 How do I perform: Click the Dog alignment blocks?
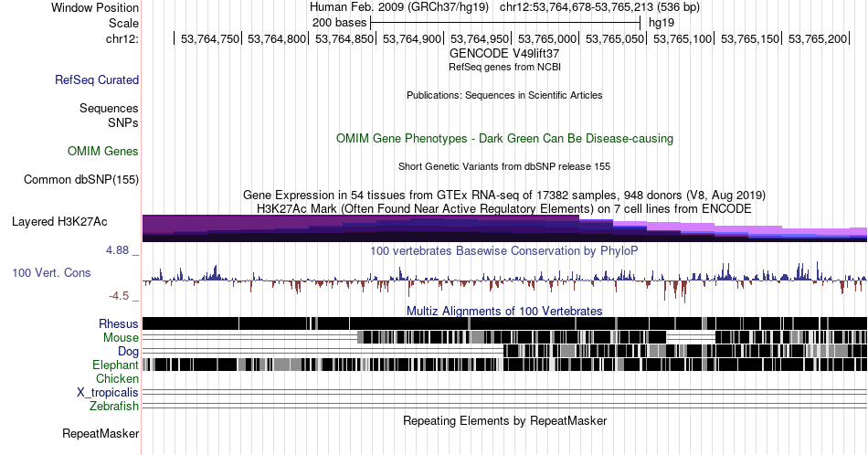[x=685, y=351]
